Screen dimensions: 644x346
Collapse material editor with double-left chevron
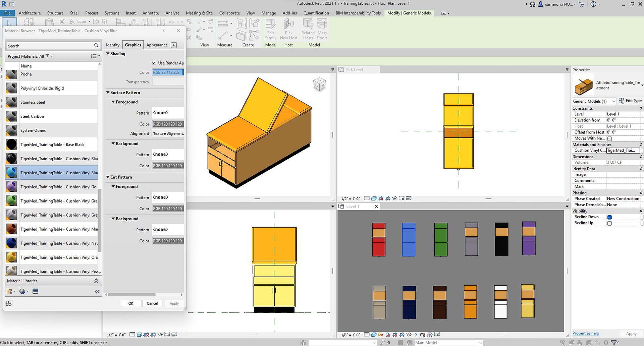(x=97, y=291)
